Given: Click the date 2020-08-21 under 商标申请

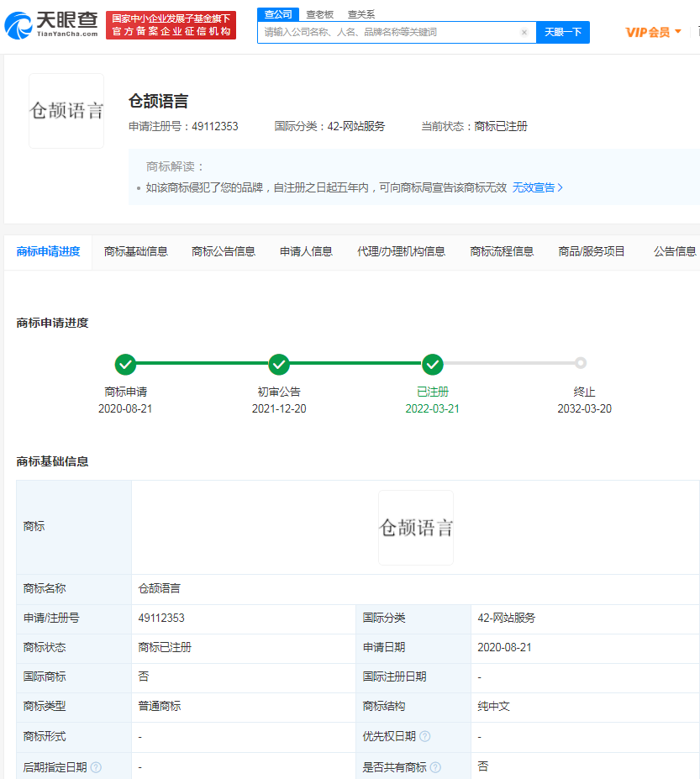Looking at the screenshot, I should [125, 409].
